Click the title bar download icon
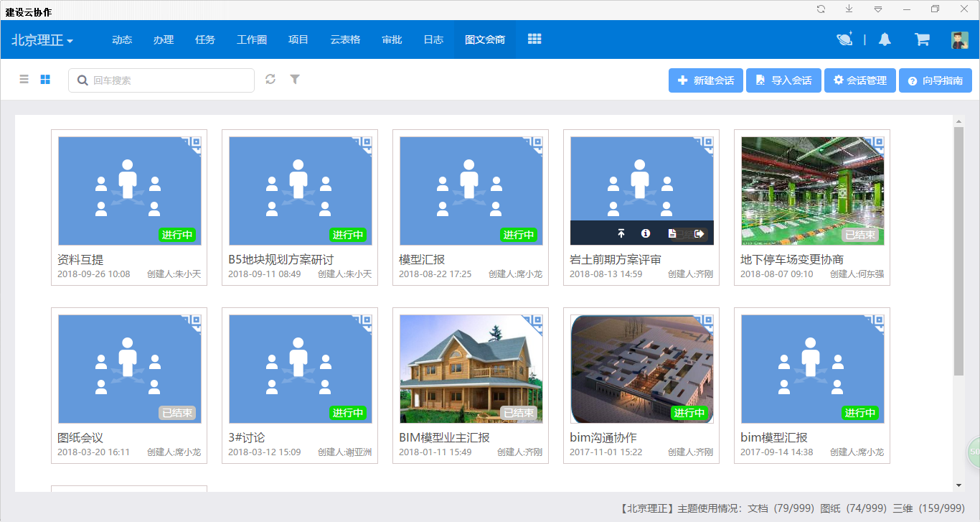 849,9
